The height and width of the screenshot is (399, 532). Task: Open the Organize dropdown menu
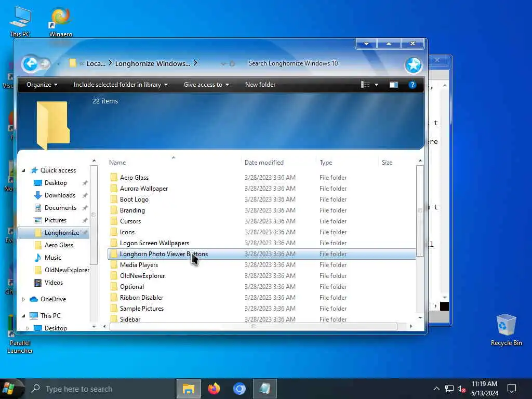coord(42,85)
